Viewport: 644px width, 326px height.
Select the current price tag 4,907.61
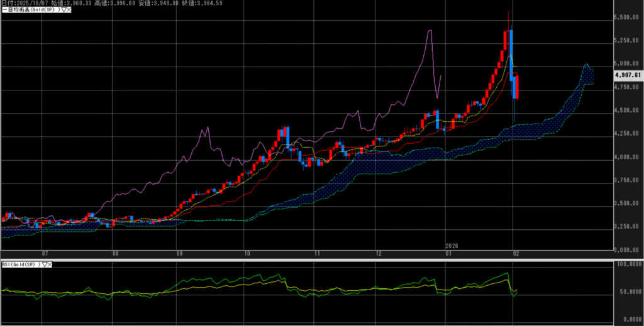pyautogui.click(x=627, y=75)
